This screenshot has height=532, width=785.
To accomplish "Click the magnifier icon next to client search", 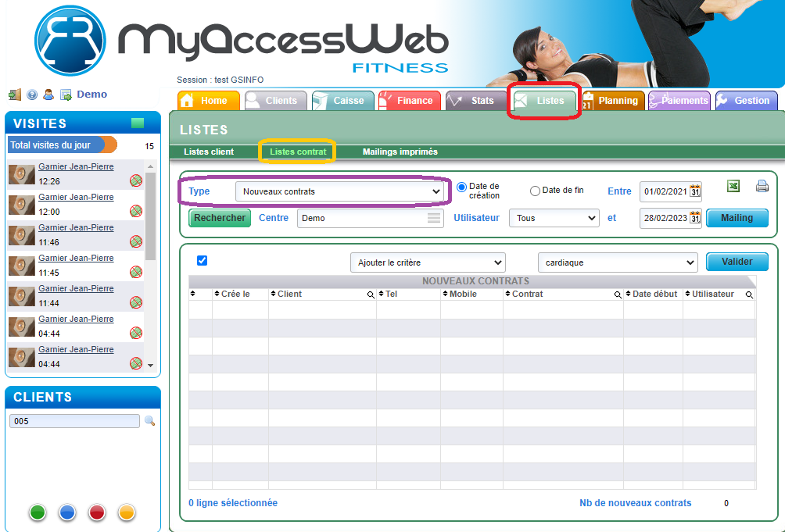I will click(149, 421).
